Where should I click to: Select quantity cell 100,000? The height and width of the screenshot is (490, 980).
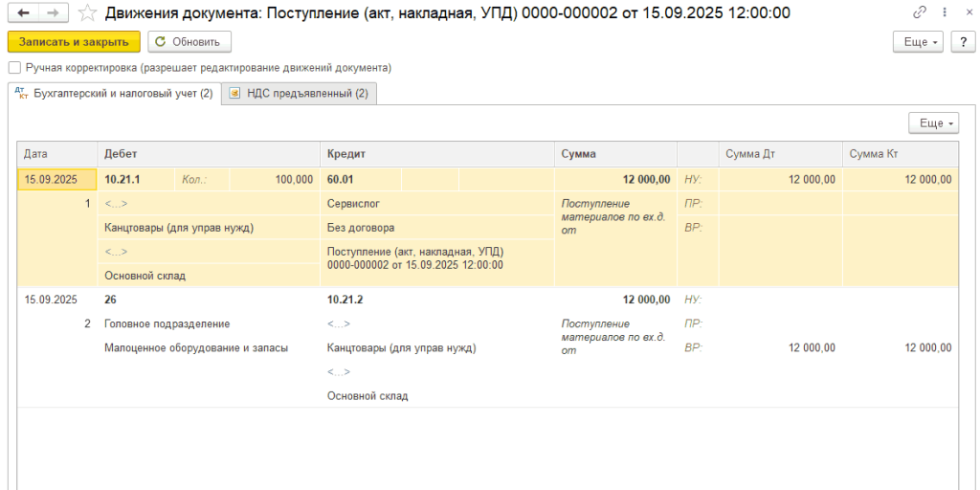pos(275,180)
